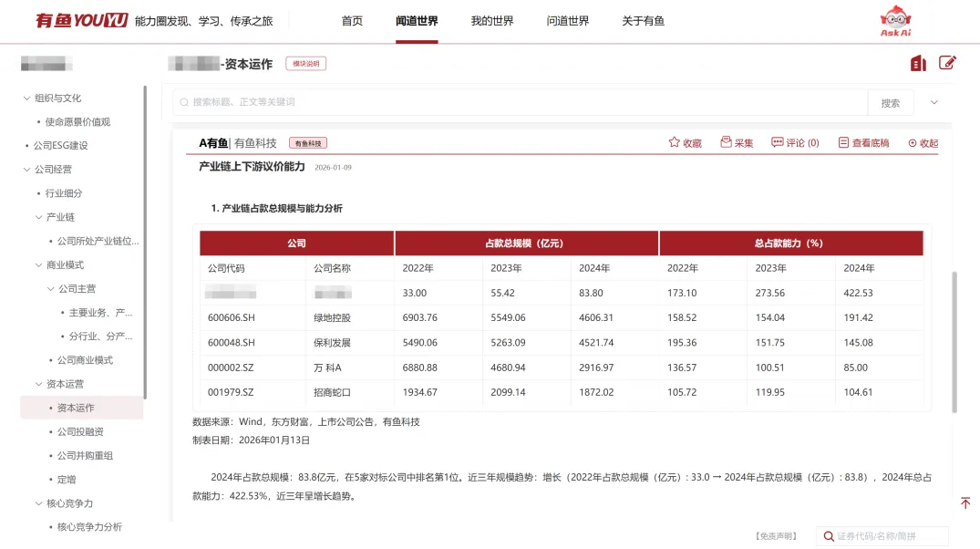Click company name 招商蛇口
The height and width of the screenshot is (549, 980).
[332, 392]
